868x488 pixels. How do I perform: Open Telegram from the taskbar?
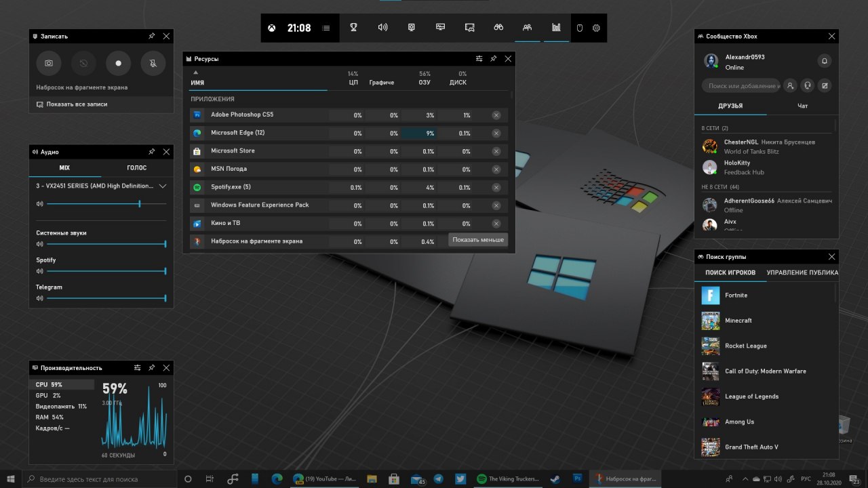click(x=439, y=479)
